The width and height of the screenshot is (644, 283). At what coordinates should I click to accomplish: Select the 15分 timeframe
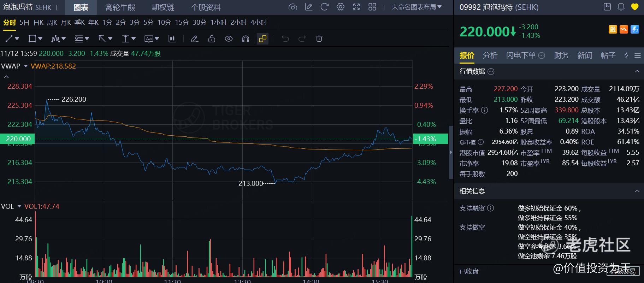point(182,23)
